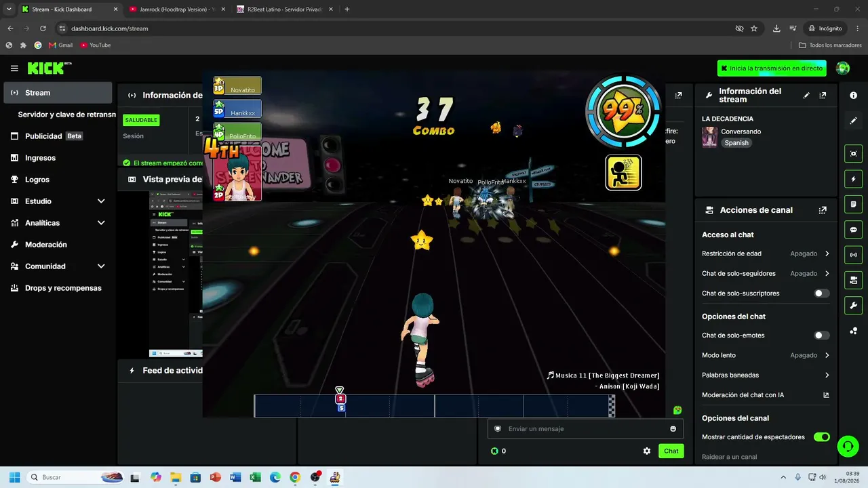Open the emoji picker in message box
The height and width of the screenshot is (488, 868).
coord(673,429)
